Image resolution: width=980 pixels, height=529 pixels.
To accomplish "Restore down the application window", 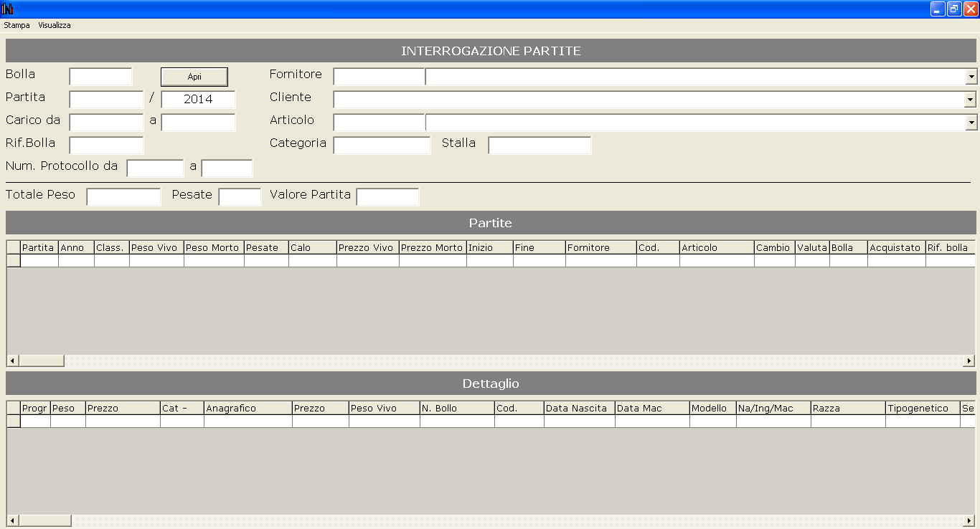I will [954, 9].
